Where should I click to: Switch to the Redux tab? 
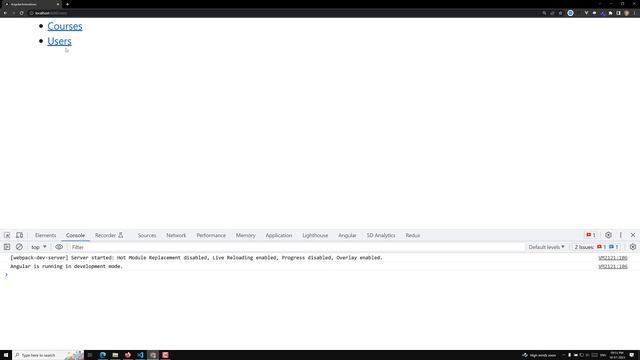pyautogui.click(x=413, y=236)
